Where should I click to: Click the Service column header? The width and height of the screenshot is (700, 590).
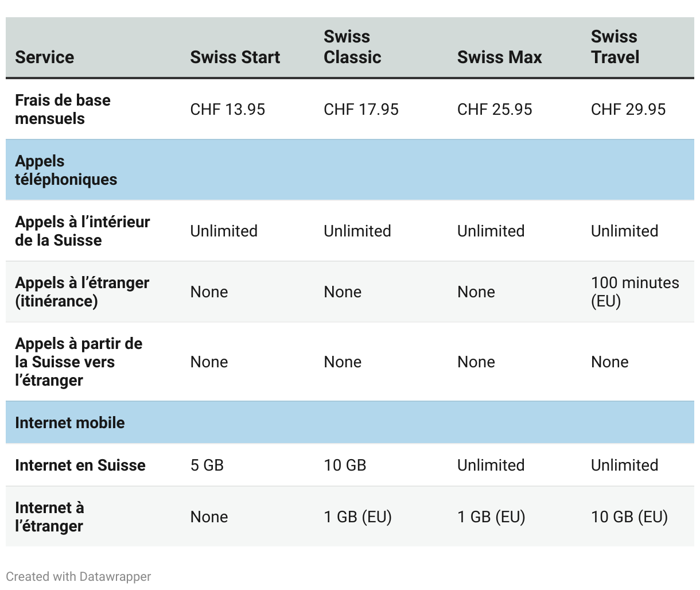tap(45, 57)
